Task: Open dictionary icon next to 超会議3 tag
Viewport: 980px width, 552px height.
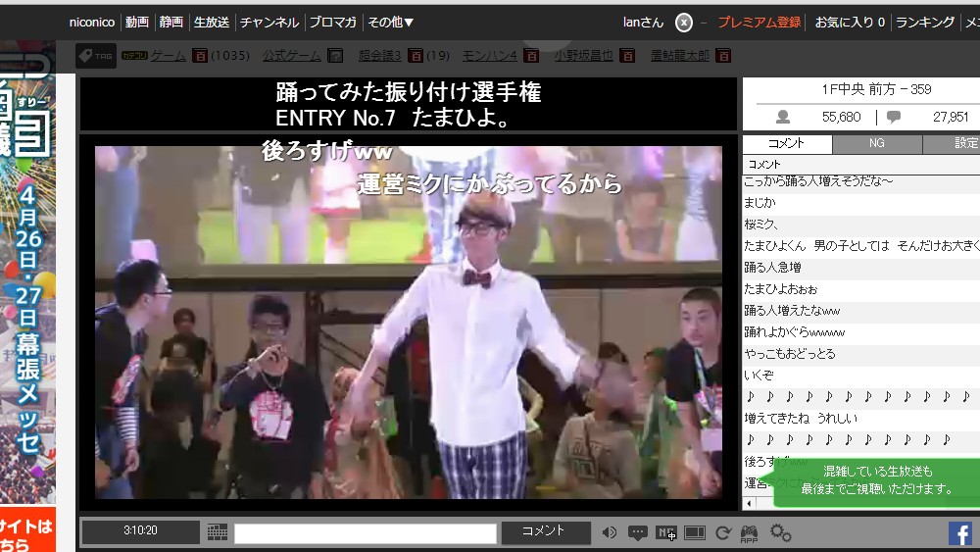Action: point(416,56)
